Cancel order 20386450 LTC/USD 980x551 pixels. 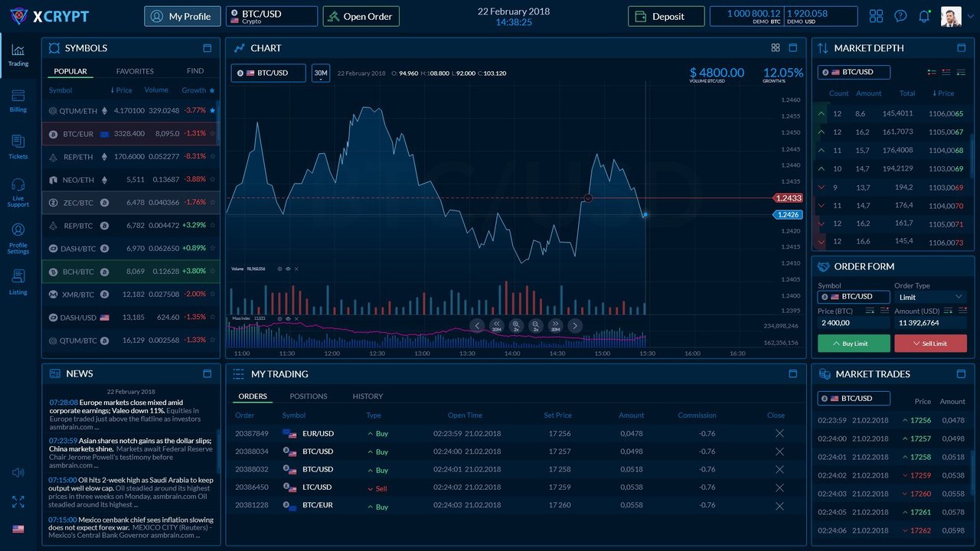tap(779, 487)
